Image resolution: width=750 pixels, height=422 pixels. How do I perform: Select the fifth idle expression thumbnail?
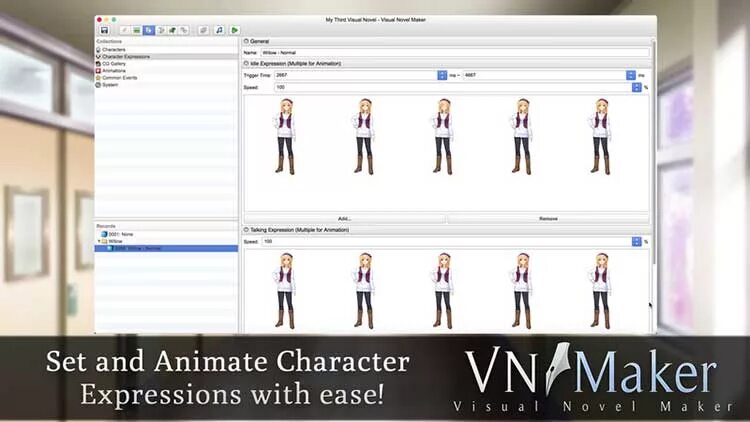[601, 136]
